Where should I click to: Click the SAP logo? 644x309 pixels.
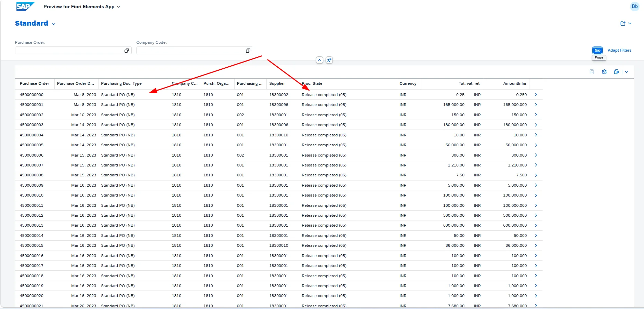[x=25, y=6]
